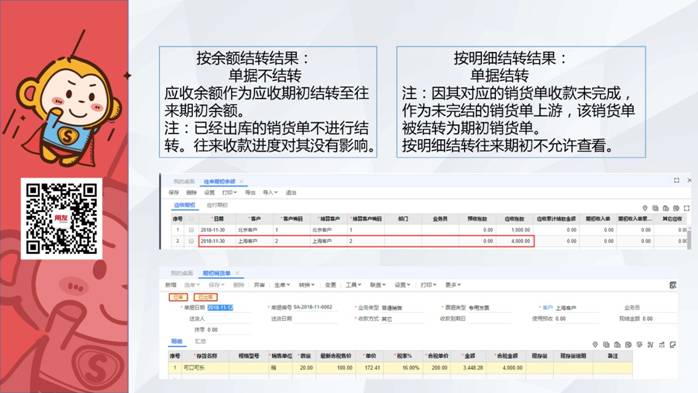Click the vertical scrollbar of the receivables grid
This screenshot has height=393, width=698.
click(x=689, y=237)
